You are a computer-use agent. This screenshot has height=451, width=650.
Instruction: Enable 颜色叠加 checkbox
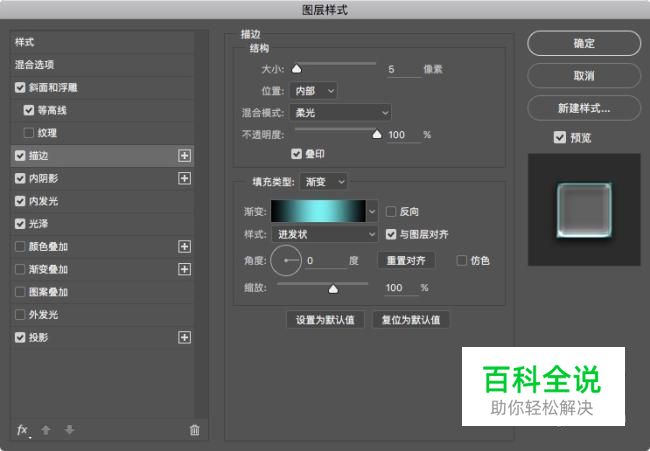pyautogui.click(x=20, y=247)
